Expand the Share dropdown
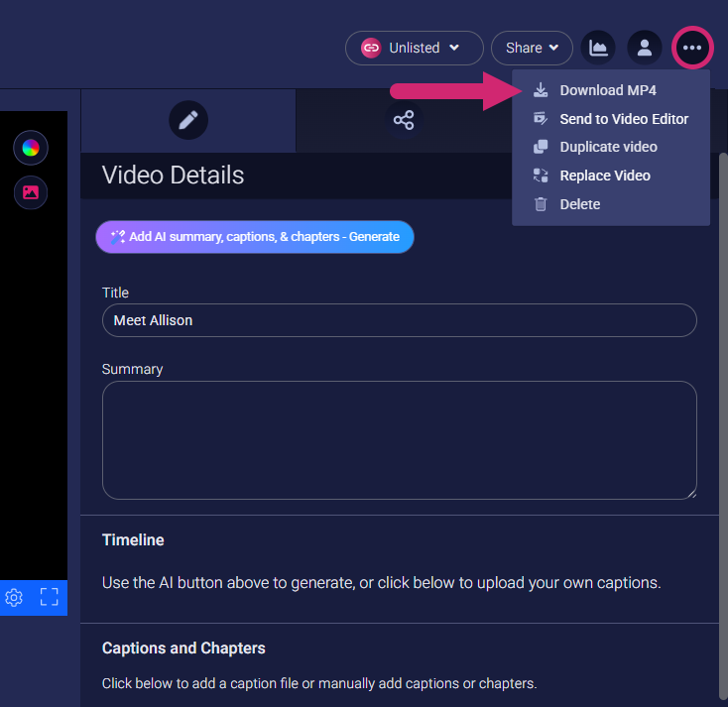 coord(532,48)
